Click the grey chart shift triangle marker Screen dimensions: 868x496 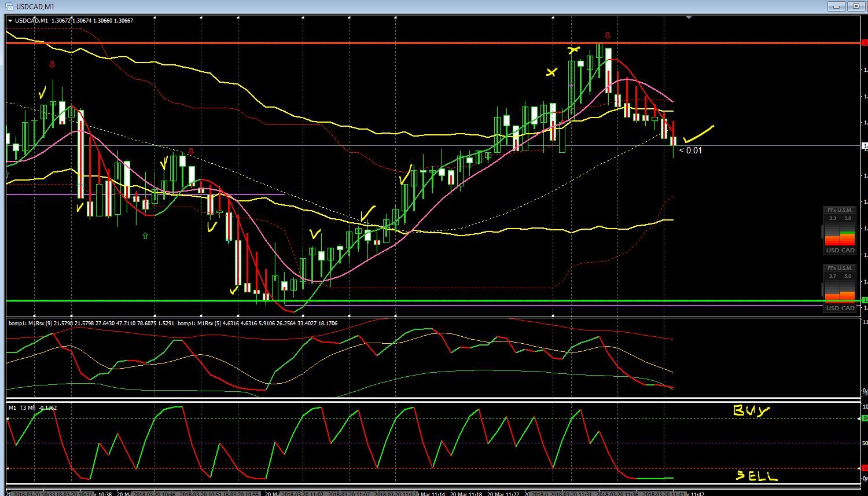point(688,18)
